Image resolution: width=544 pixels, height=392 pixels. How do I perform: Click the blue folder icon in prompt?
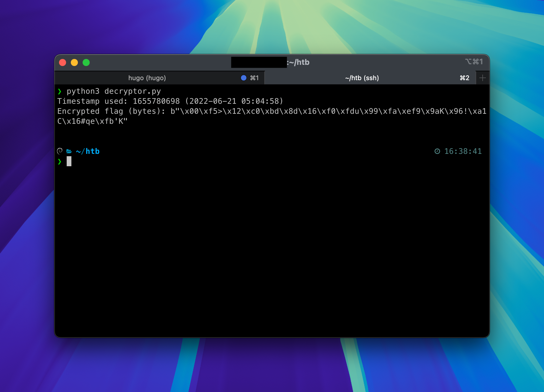coord(69,151)
